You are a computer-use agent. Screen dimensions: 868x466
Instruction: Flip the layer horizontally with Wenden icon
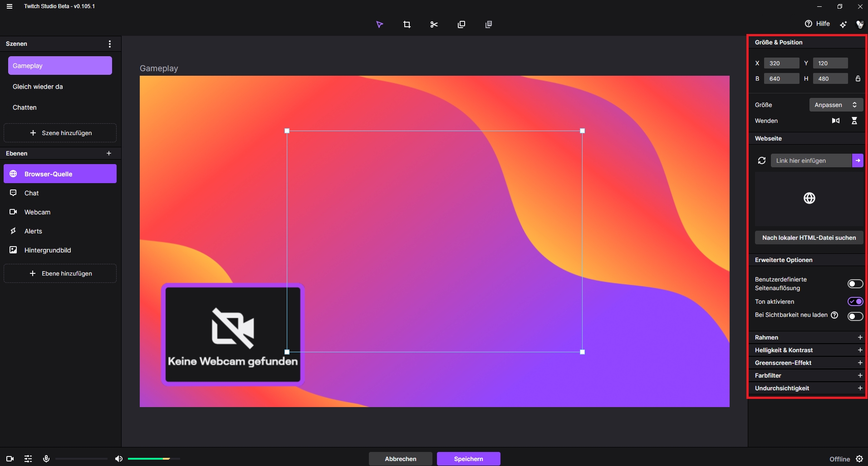[x=835, y=121]
